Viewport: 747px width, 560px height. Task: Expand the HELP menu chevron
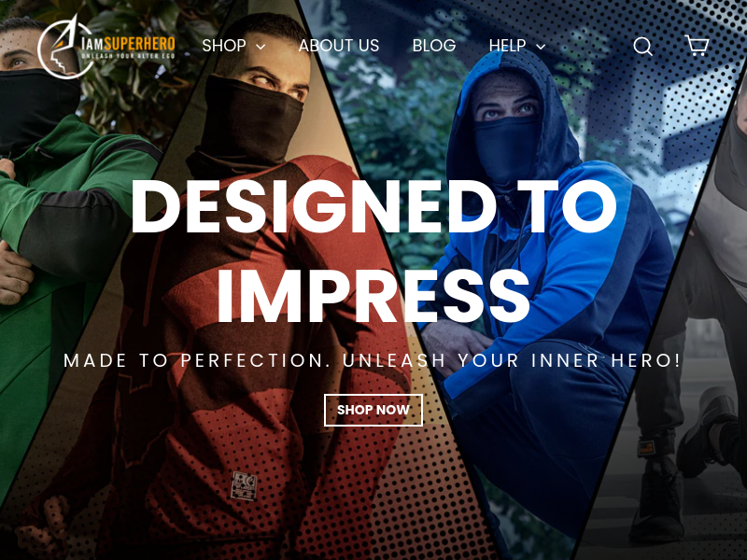(541, 47)
